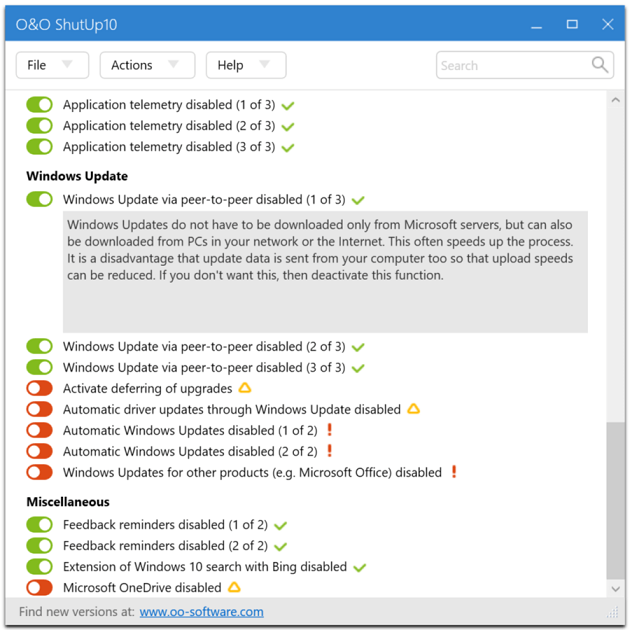Click checkmark next to peer-to-peer disabled (2 of 3)
Screen dimensions: 630x630
point(358,347)
